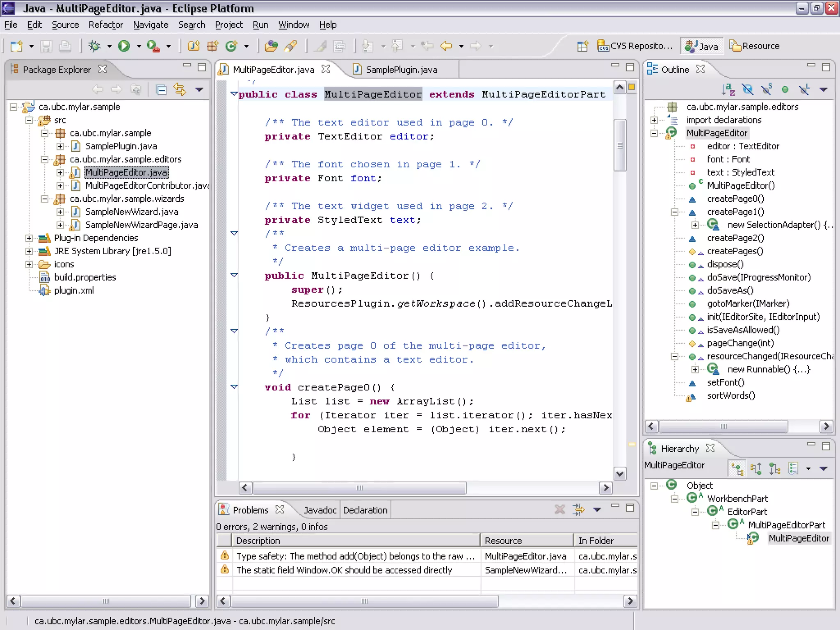The width and height of the screenshot is (840, 630).
Task: Toggle Link with Editor in Package Explorer
Action: point(180,89)
